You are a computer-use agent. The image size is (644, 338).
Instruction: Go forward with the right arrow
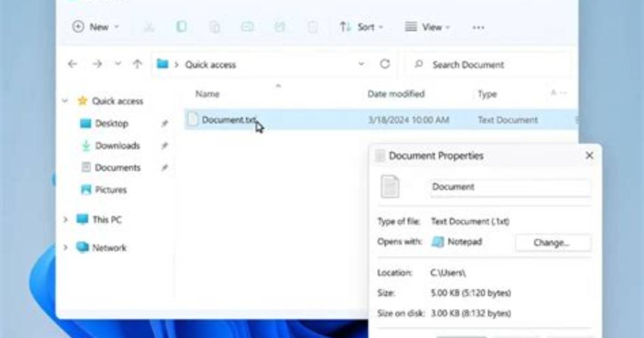(97, 64)
